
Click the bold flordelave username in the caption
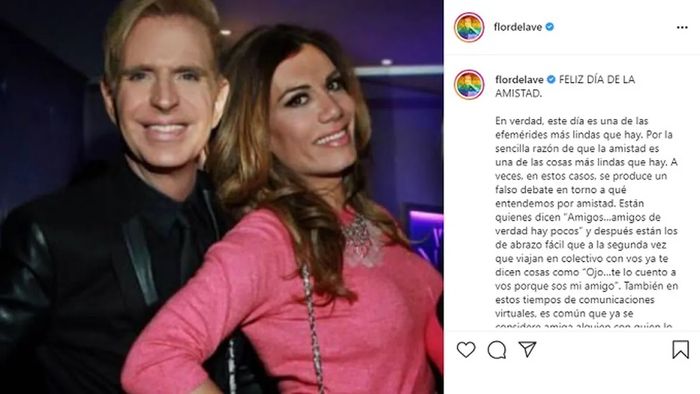[519, 80]
